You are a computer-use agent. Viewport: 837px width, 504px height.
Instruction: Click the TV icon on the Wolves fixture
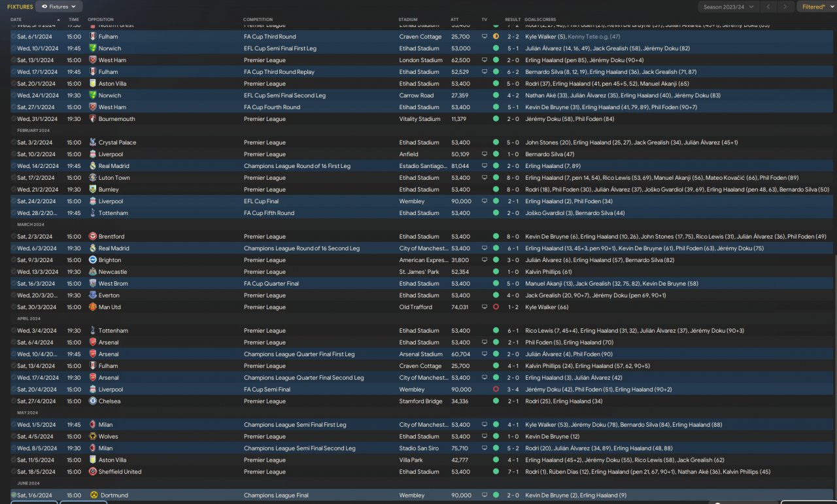485,437
